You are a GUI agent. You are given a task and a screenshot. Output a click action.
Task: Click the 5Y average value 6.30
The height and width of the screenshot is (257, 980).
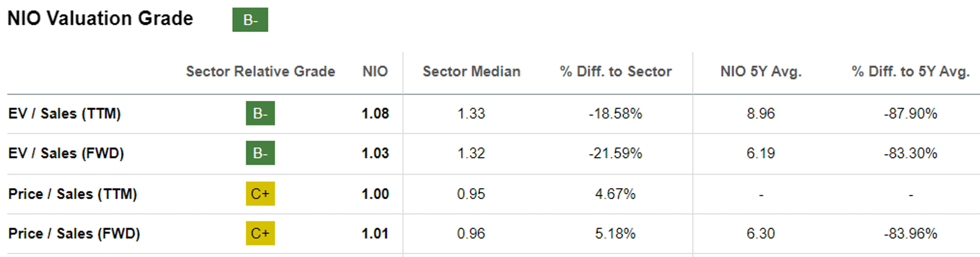[761, 234]
